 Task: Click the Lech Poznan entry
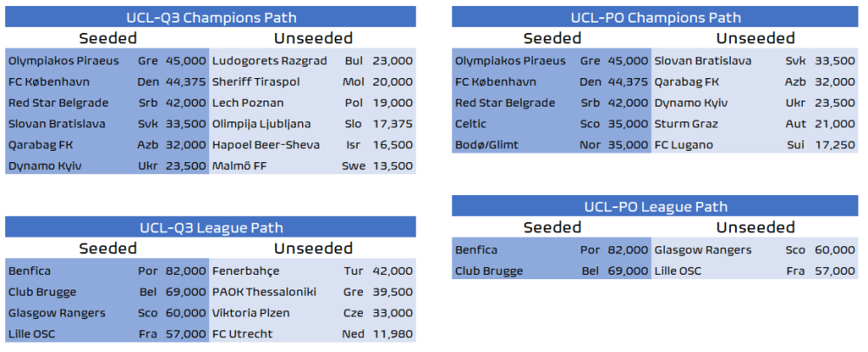[x=248, y=102]
